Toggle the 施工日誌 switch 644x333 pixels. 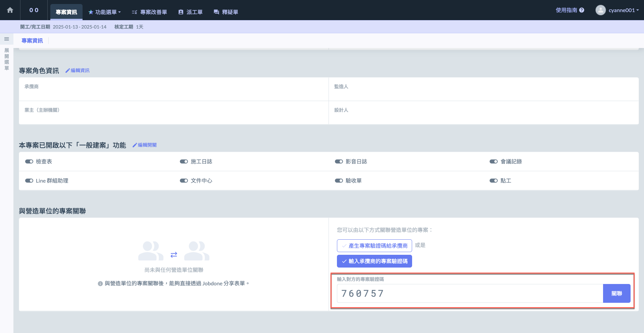pyautogui.click(x=184, y=161)
